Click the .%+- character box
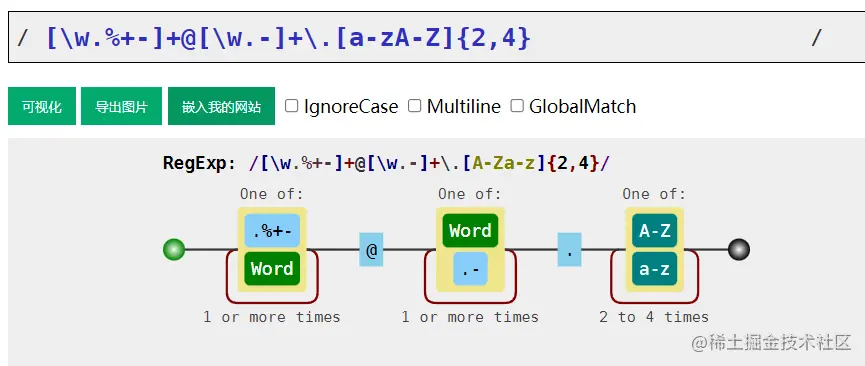The height and width of the screenshot is (366, 865). (272, 231)
